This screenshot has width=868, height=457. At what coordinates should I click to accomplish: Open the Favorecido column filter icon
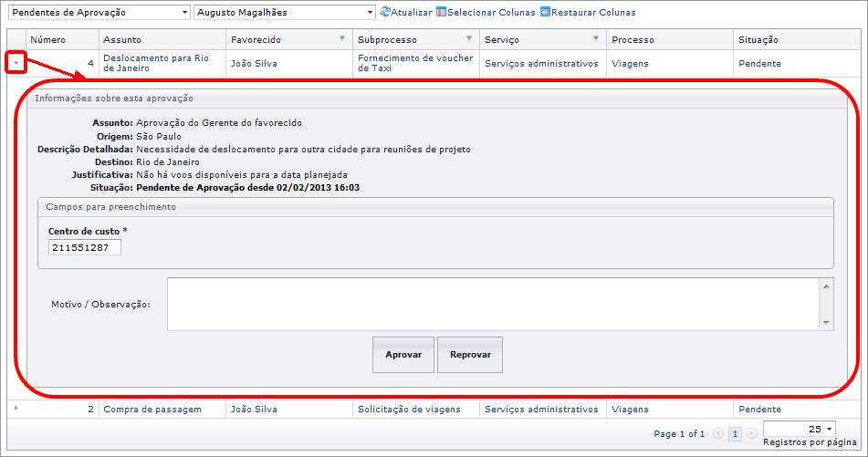coord(342,38)
